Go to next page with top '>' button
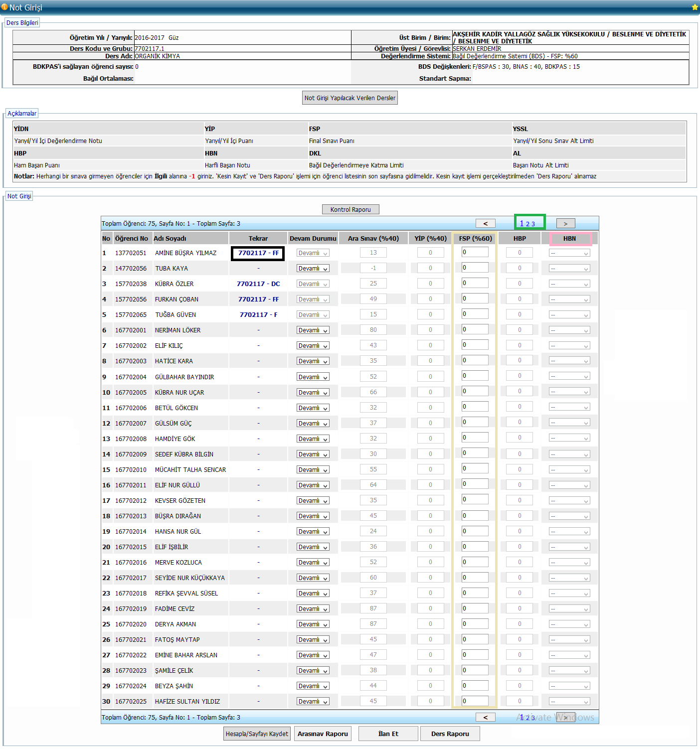Screen dimensions: 700x749 (565, 224)
